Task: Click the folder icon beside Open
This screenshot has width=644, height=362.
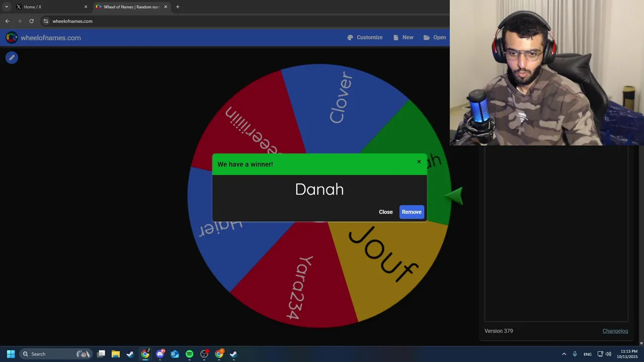Action: [427, 38]
